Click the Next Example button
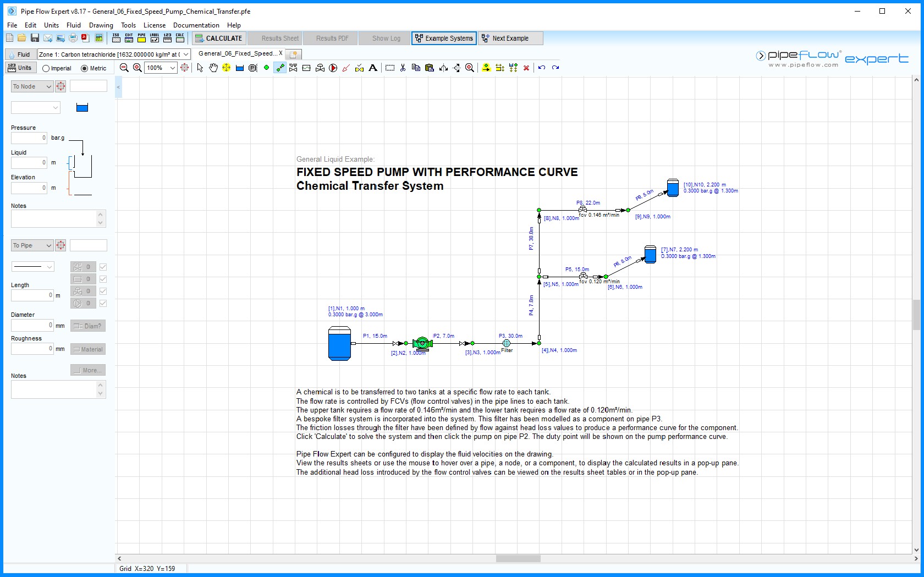924x577 pixels. pyautogui.click(x=510, y=38)
